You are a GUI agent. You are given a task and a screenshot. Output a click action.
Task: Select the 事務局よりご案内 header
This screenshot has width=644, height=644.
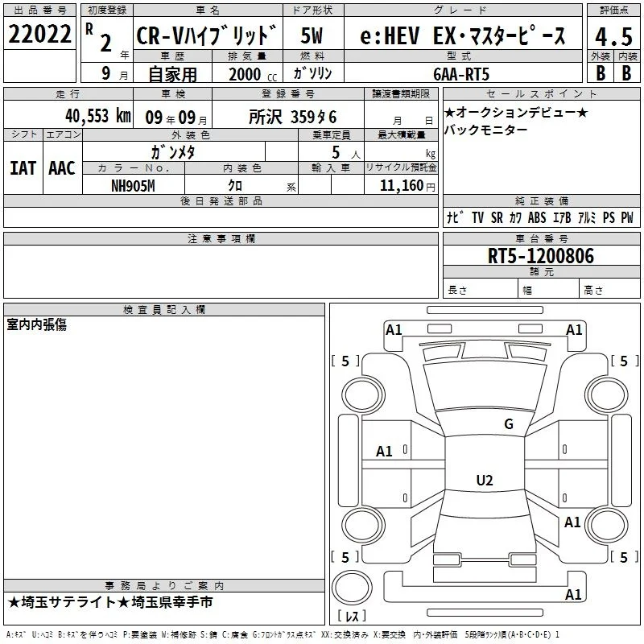tap(164, 586)
